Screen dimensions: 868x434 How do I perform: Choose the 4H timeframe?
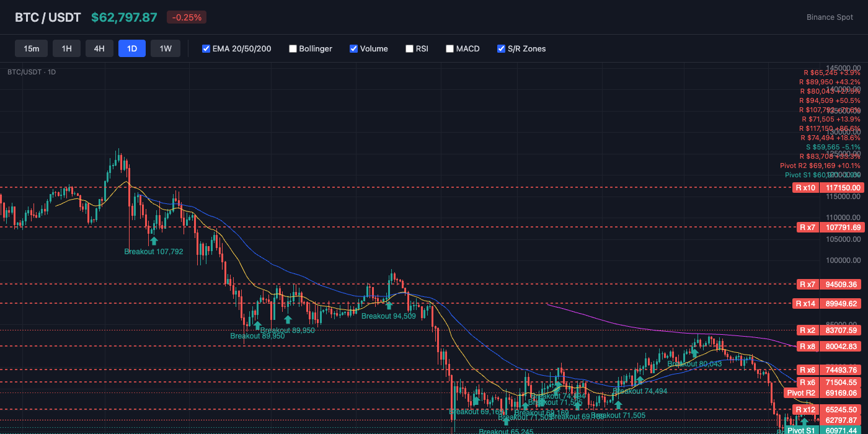point(99,48)
